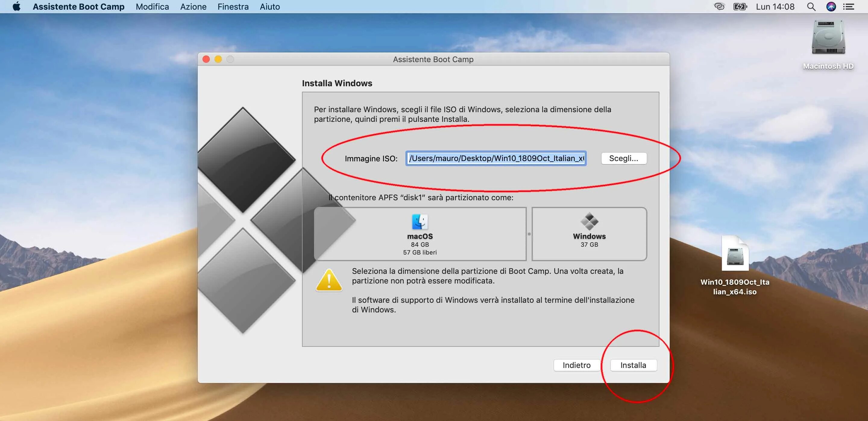The height and width of the screenshot is (421, 868).
Task: Click the Creative Cloud menu bar icon
Action: pos(719,7)
